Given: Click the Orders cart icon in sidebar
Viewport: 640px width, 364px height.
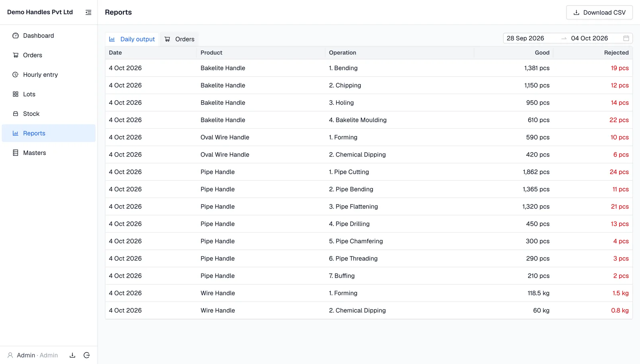Looking at the screenshot, I should point(16,55).
